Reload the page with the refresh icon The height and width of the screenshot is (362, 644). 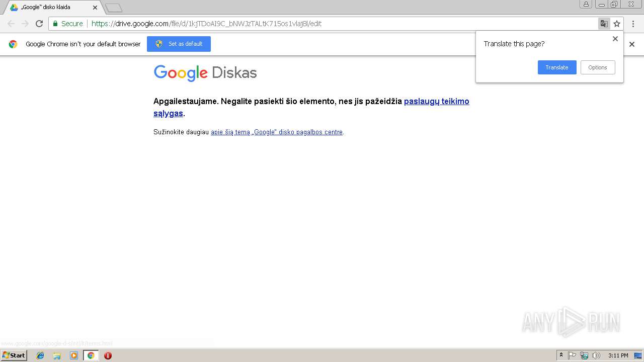click(x=39, y=24)
